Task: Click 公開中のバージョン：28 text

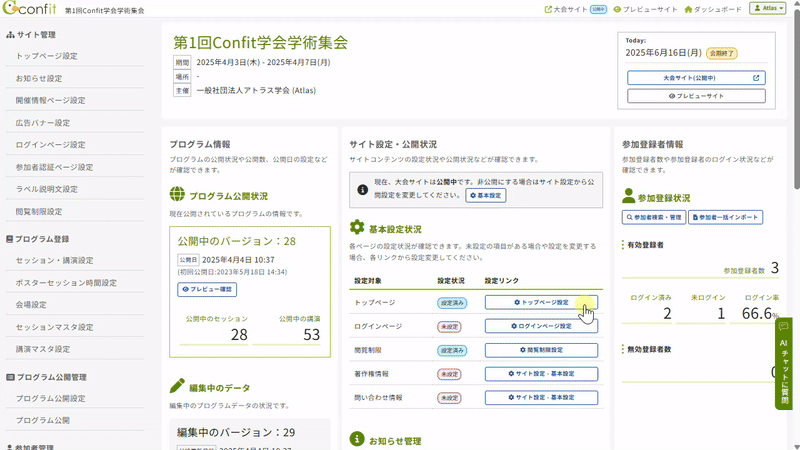Action: [x=236, y=241]
